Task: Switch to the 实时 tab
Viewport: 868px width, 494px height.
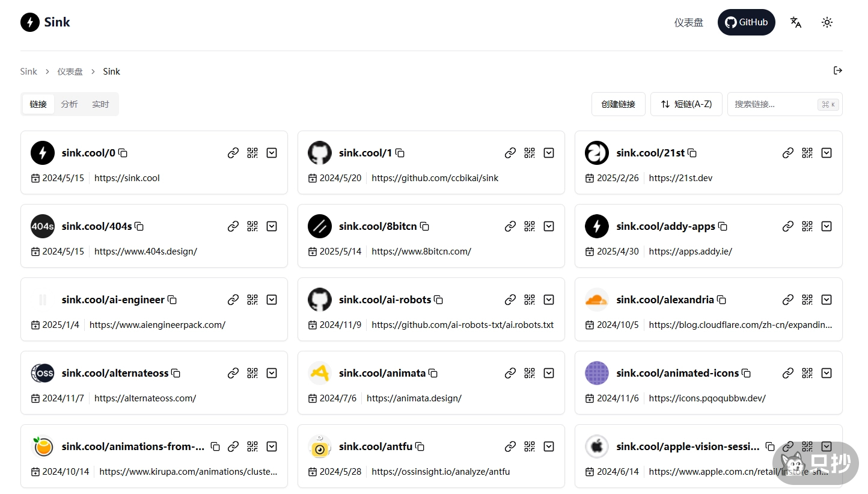Action: tap(100, 104)
